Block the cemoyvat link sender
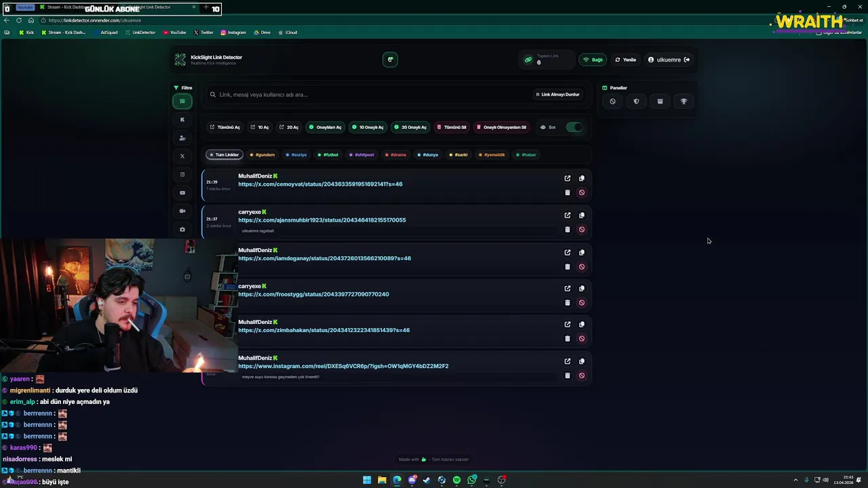This screenshot has width=868, height=488. point(581,192)
